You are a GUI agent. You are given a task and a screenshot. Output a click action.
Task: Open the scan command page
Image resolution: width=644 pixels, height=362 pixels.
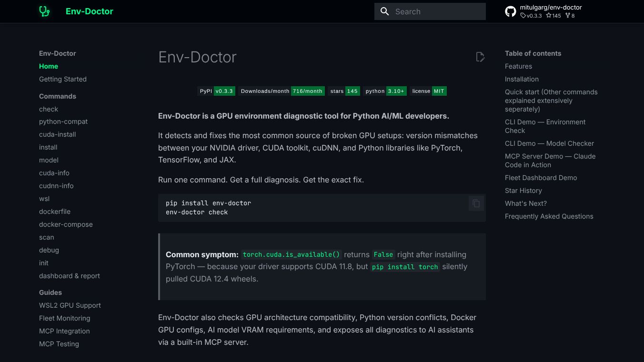point(47,237)
